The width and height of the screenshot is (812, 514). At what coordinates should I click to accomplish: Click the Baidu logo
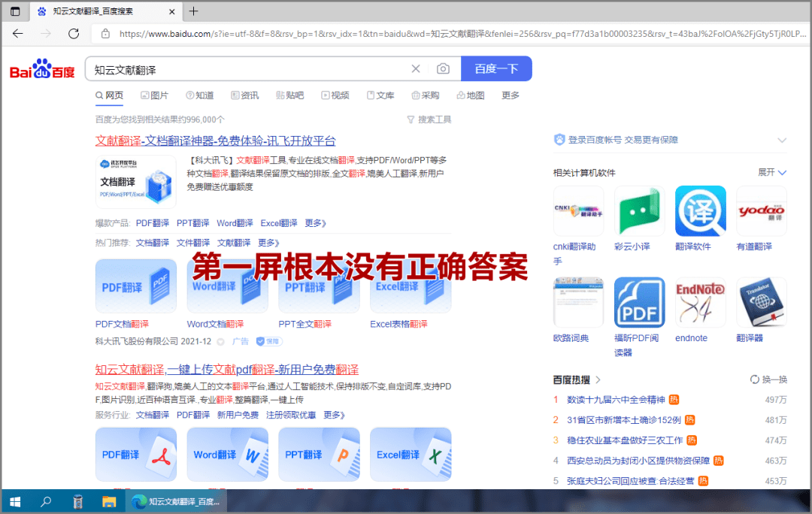click(x=42, y=69)
